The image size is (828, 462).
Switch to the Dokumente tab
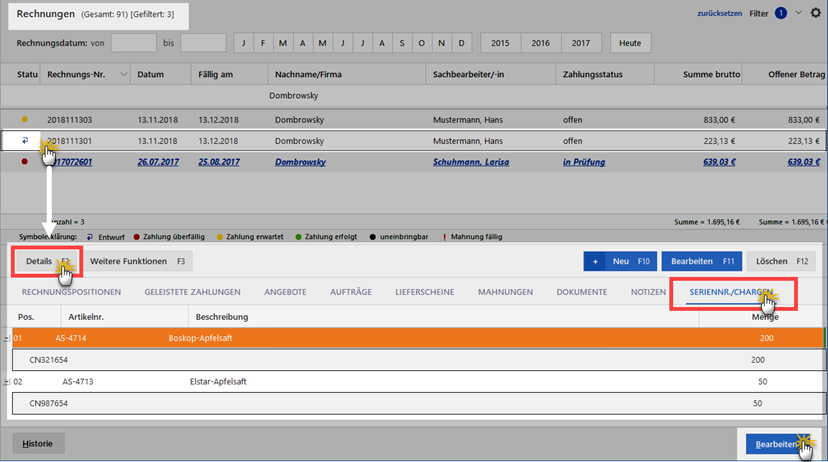point(581,292)
